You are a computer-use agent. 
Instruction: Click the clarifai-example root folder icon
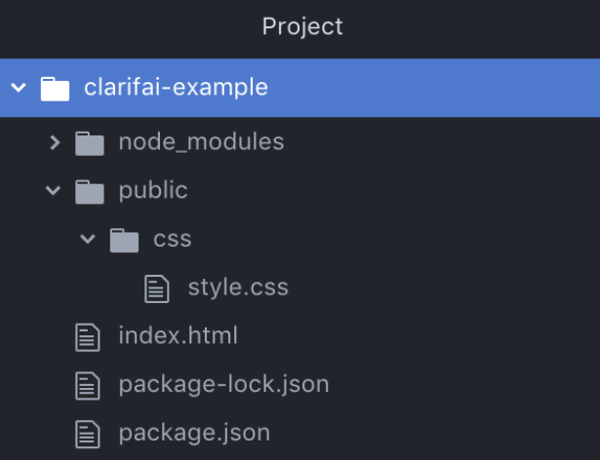(x=54, y=88)
